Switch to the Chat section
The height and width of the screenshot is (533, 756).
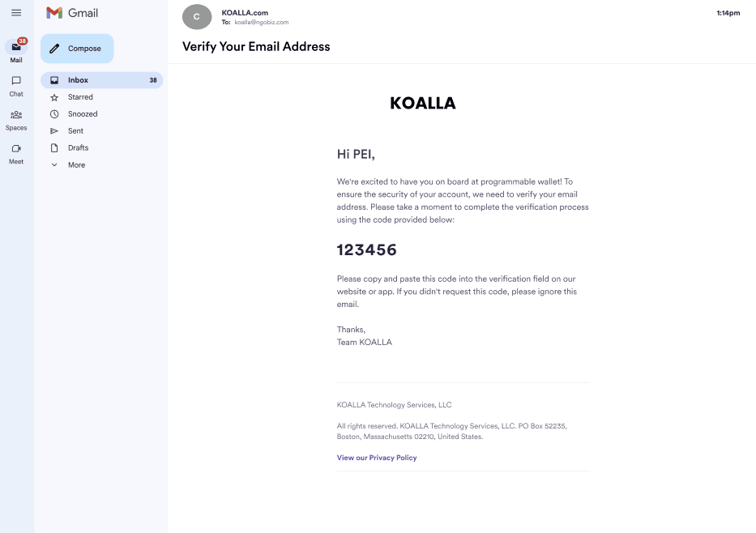click(x=16, y=86)
